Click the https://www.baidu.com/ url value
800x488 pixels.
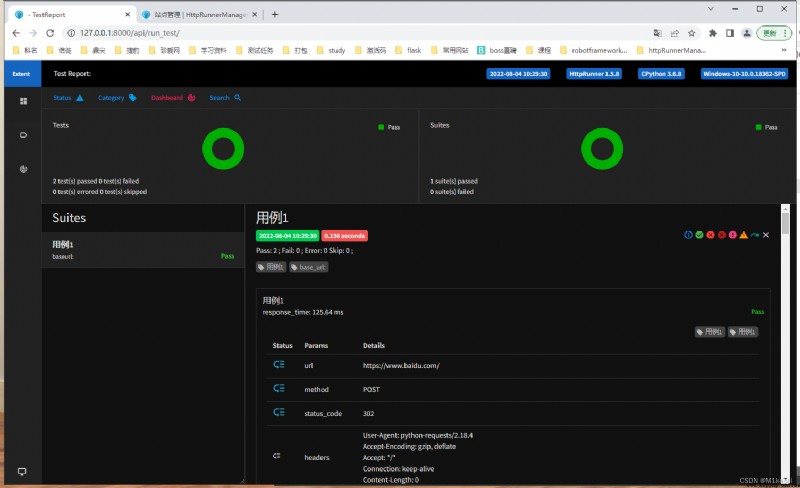[401, 365]
